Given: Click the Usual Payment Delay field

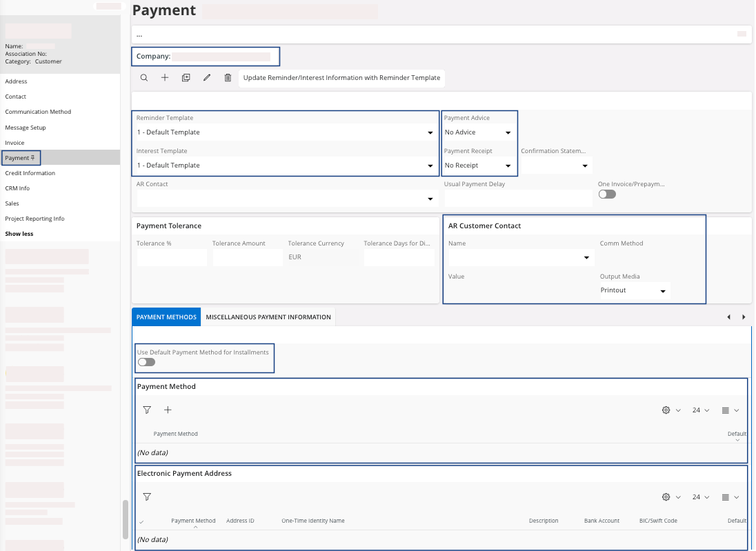Looking at the screenshot, I should [x=514, y=199].
